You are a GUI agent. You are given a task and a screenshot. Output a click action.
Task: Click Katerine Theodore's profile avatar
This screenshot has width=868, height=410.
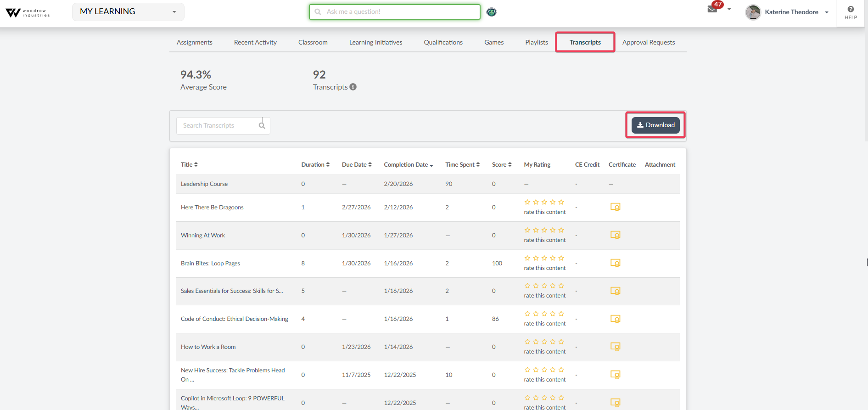coord(753,12)
